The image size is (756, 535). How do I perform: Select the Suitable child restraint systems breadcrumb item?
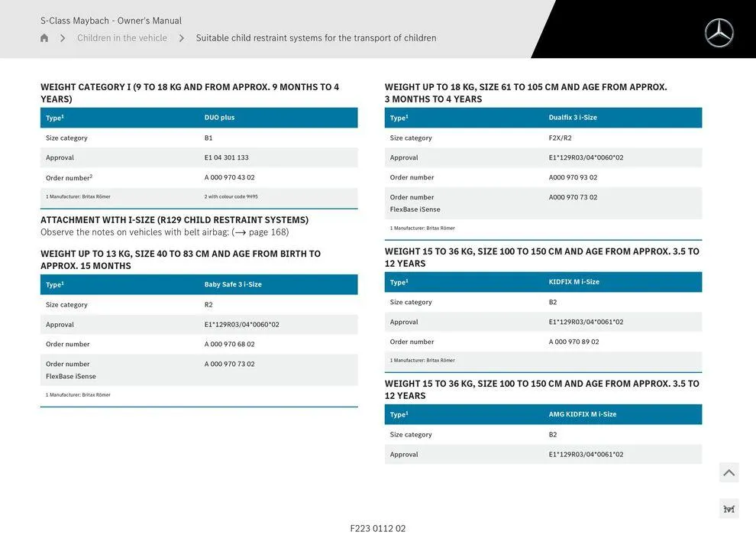click(x=315, y=37)
